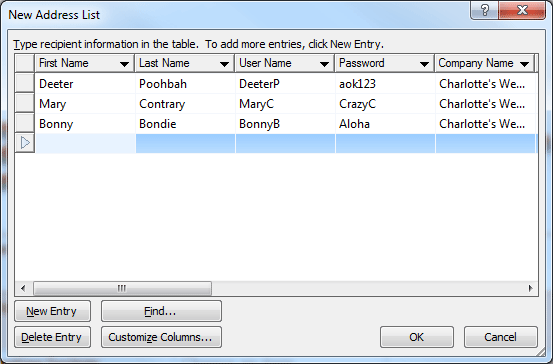The height and width of the screenshot is (364, 553).
Task: Click the Password column header
Action: tap(385, 63)
